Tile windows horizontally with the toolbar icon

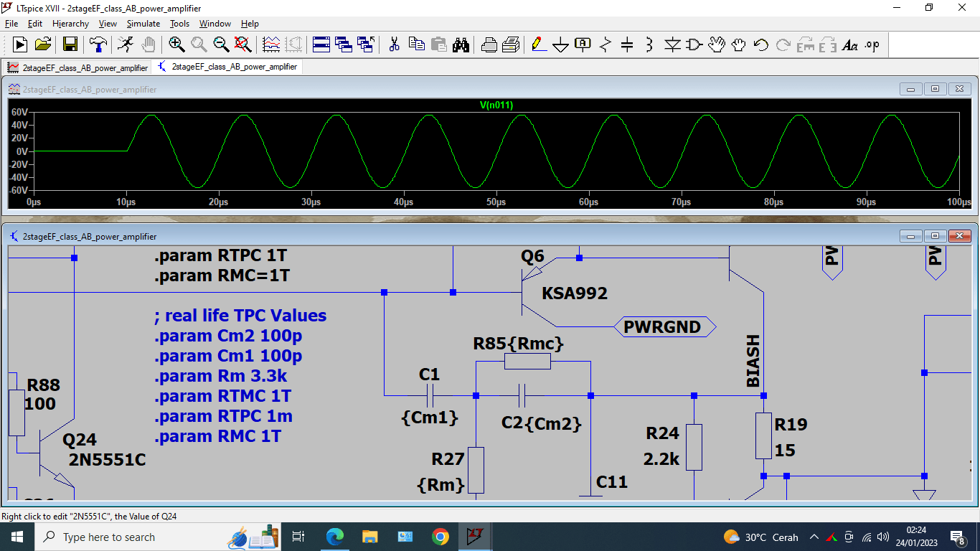point(321,44)
